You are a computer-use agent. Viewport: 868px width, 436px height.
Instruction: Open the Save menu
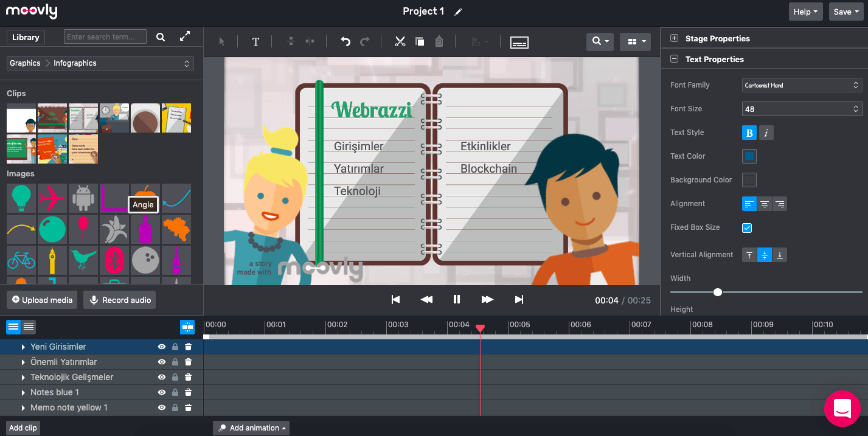pos(846,12)
